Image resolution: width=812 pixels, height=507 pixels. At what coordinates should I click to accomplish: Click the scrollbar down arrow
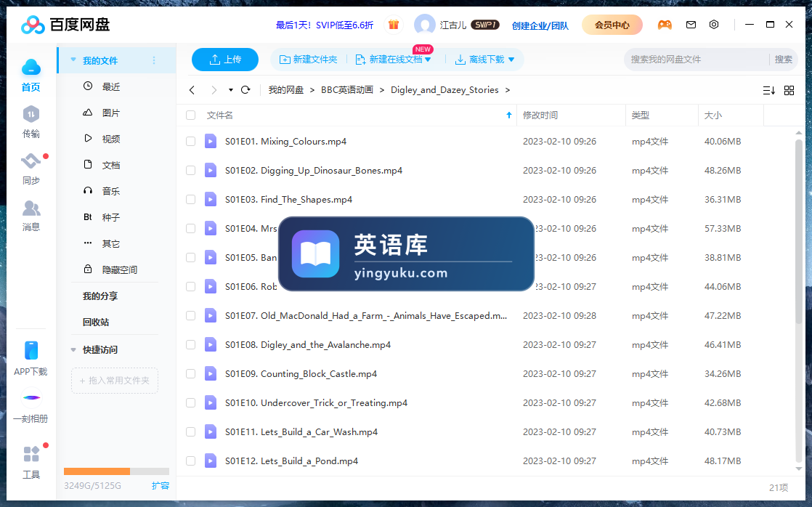798,469
